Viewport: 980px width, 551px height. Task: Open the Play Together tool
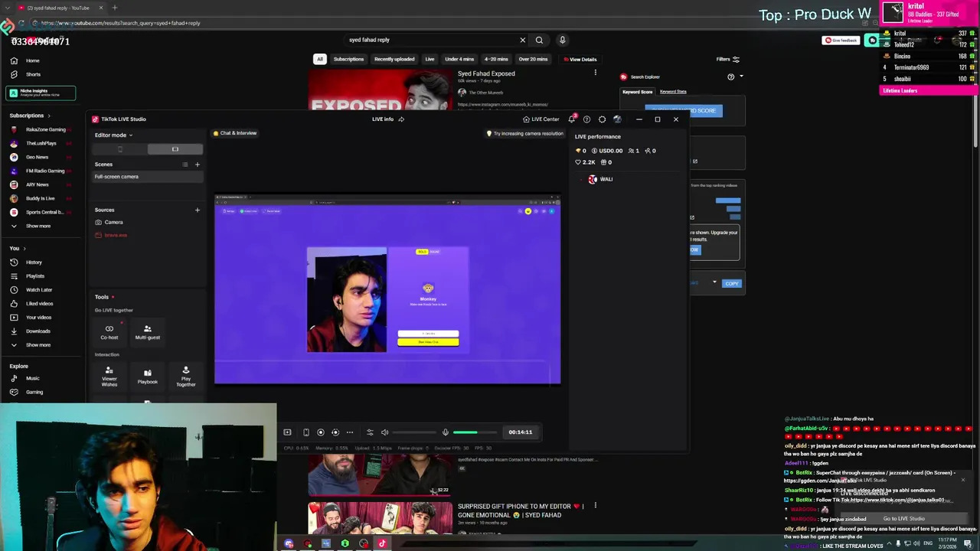tap(186, 377)
